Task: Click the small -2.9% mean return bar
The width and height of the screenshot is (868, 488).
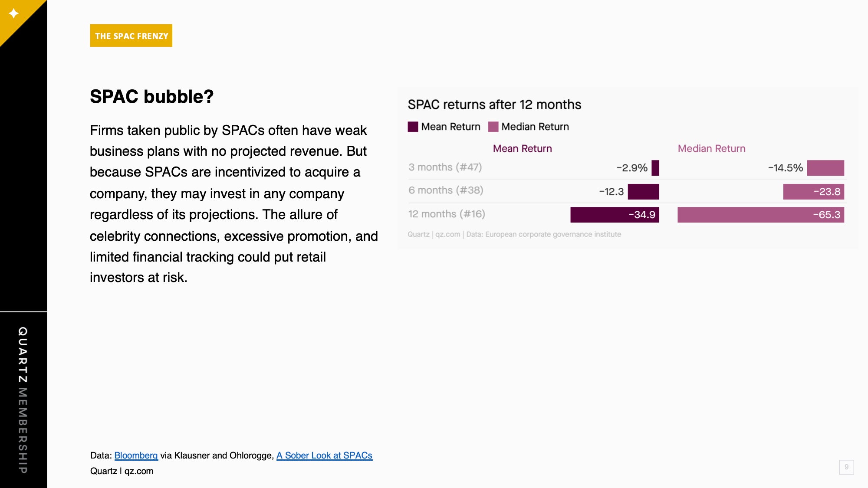Action: tap(655, 168)
